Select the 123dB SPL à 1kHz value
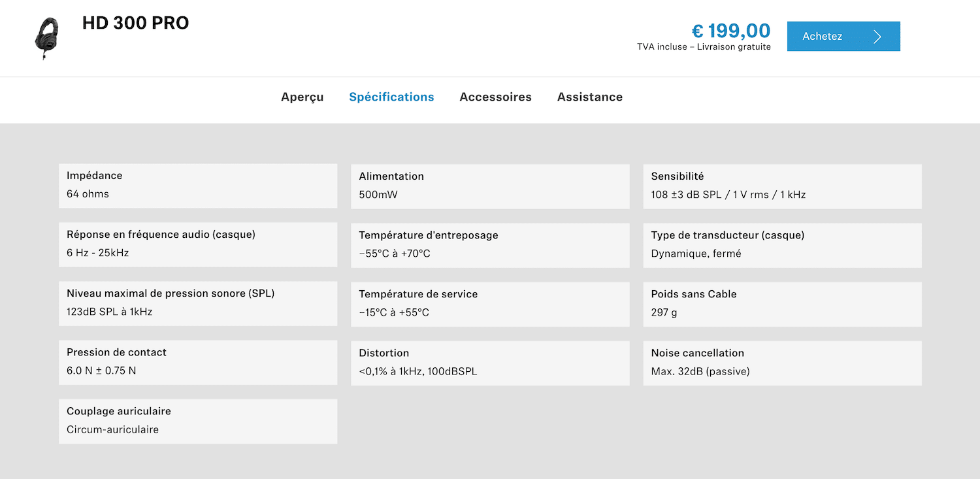Viewport: 980px width, 479px height. click(x=110, y=312)
